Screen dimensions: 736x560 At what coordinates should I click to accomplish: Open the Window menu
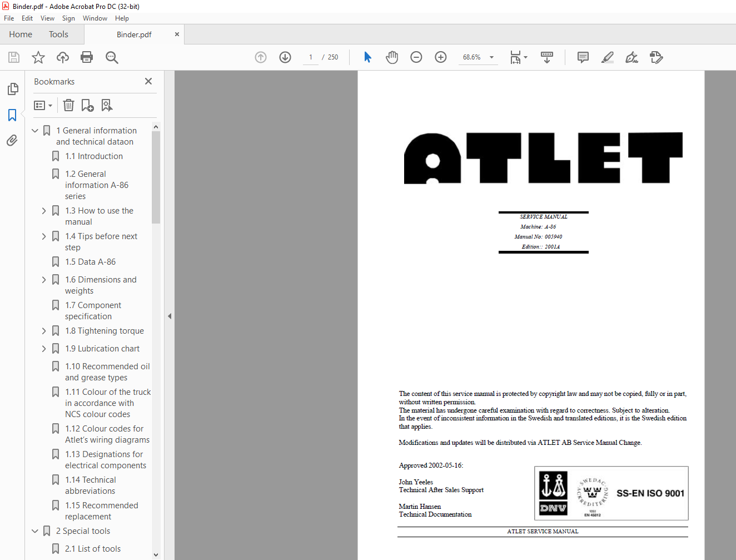tap(95, 18)
